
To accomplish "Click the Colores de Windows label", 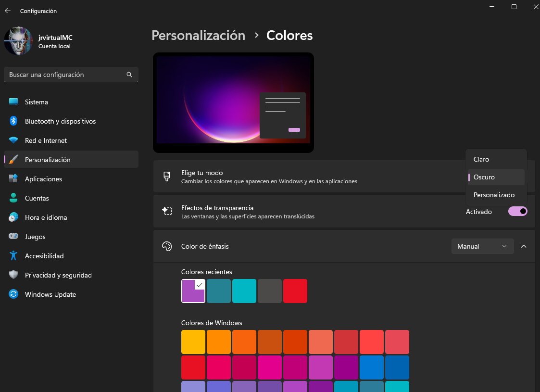I will 212,323.
